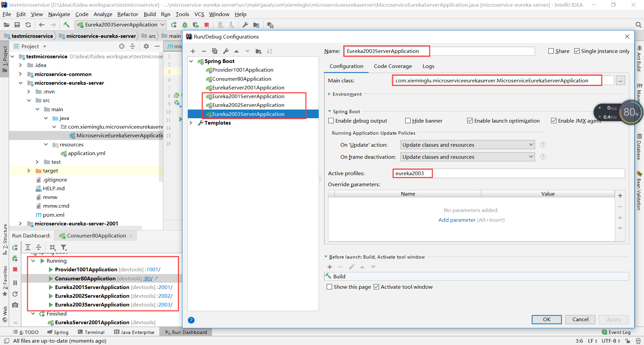
Task: Expand the microservice-common folder
Action: tap(20, 74)
